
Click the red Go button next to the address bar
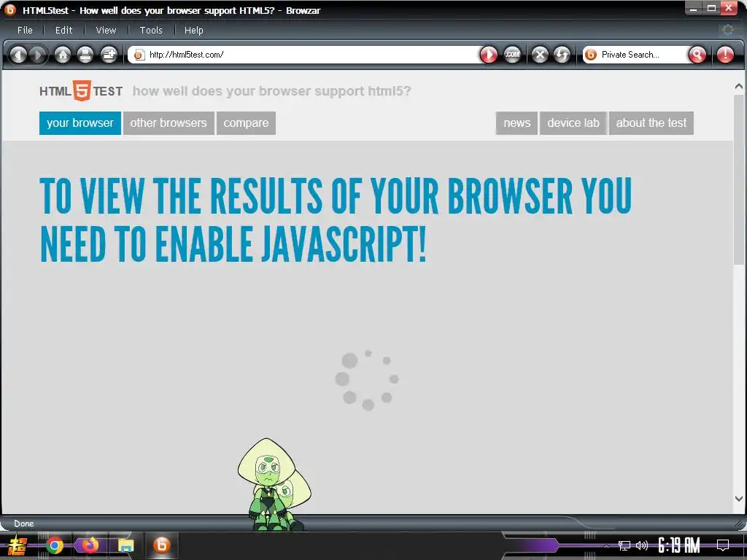pyautogui.click(x=488, y=55)
